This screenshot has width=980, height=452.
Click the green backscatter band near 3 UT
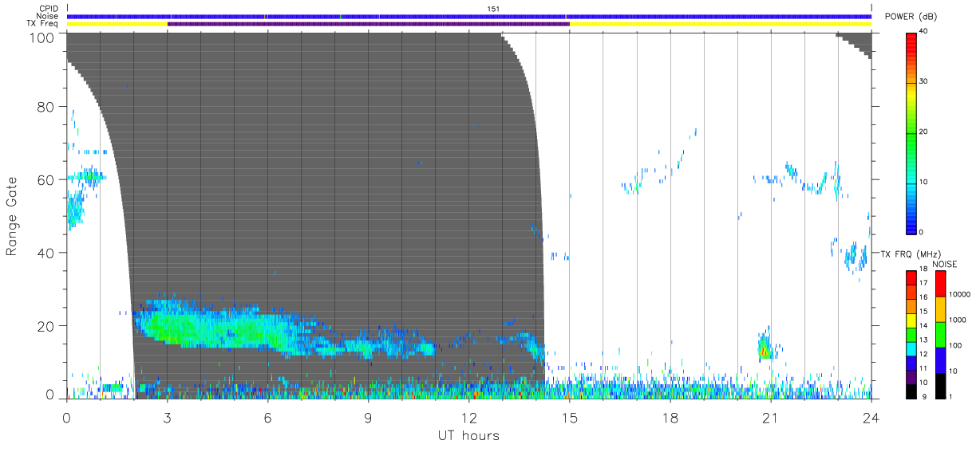[x=172, y=324]
